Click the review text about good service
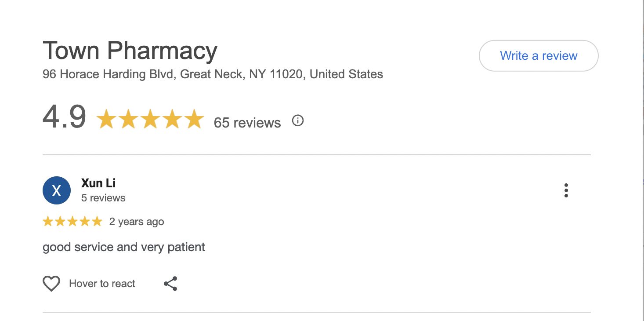The image size is (644, 321). pos(124,247)
